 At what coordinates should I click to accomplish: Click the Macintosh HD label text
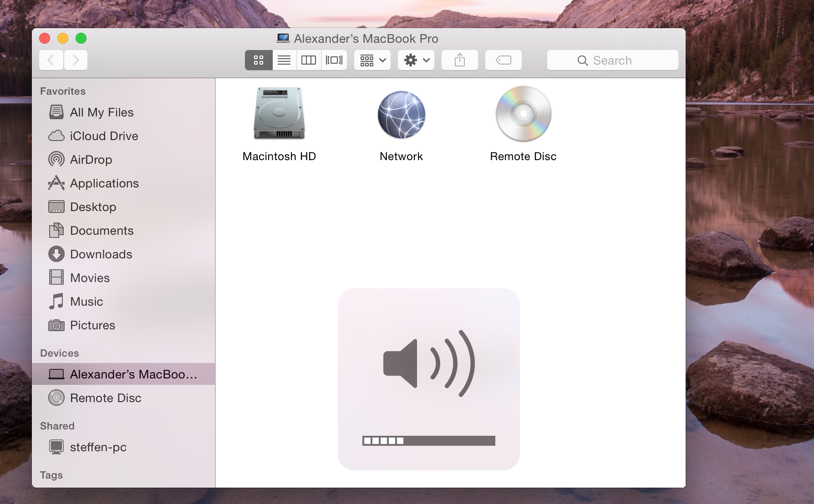[x=279, y=156]
